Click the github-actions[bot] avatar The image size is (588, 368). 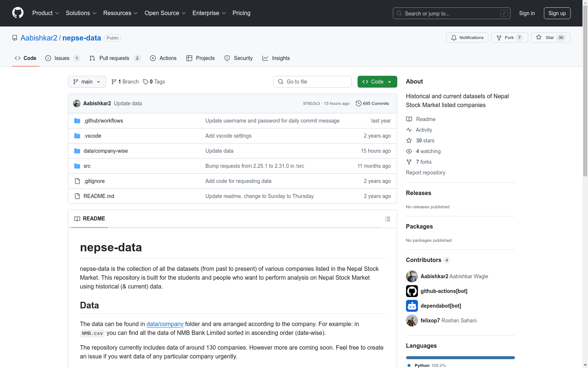point(412,291)
